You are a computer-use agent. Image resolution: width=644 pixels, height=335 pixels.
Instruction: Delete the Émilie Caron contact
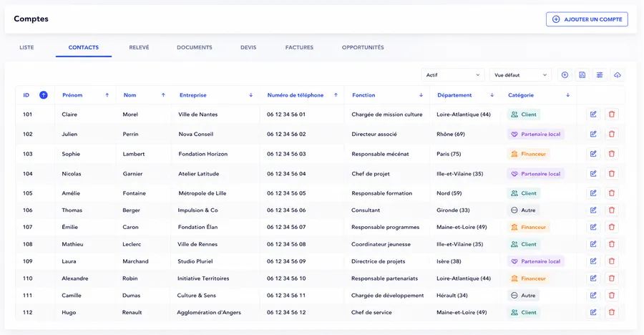[x=612, y=227]
